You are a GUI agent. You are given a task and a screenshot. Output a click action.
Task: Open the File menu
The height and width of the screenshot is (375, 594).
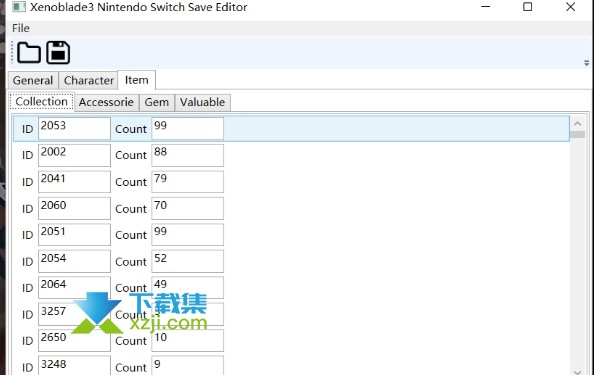click(x=20, y=28)
